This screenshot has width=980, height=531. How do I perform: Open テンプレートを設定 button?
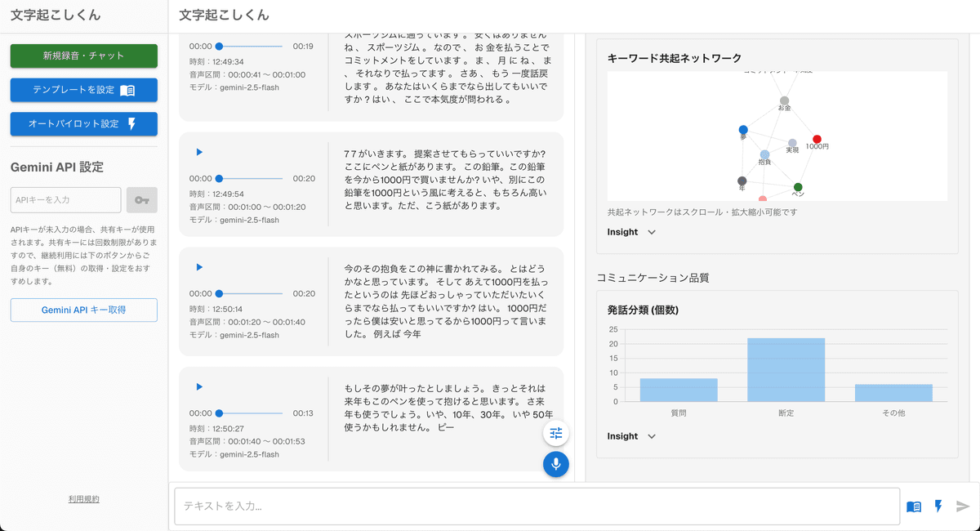click(x=84, y=90)
